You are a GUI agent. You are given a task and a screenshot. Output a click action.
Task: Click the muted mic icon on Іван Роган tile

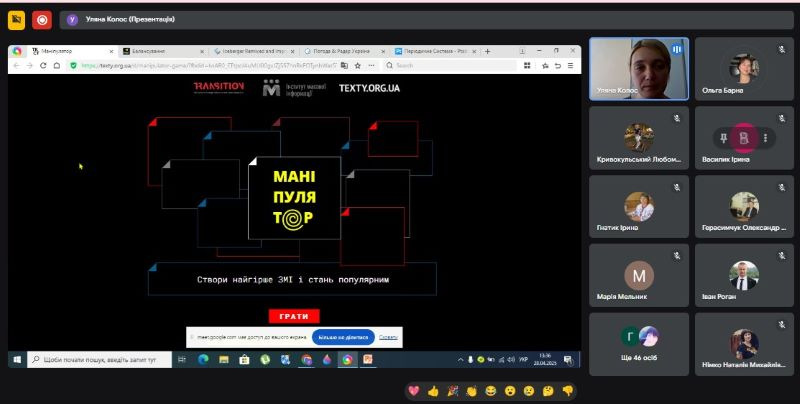click(x=782, y=256)
